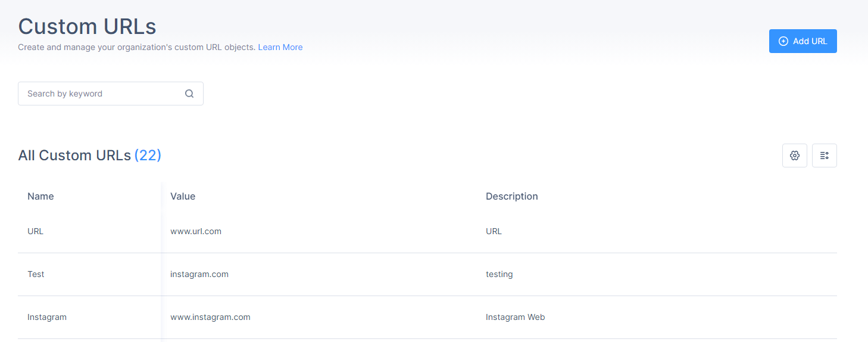Focus the Search by keyword field
868x342 pixels.
pyautogui.click(x=111, y=94)
